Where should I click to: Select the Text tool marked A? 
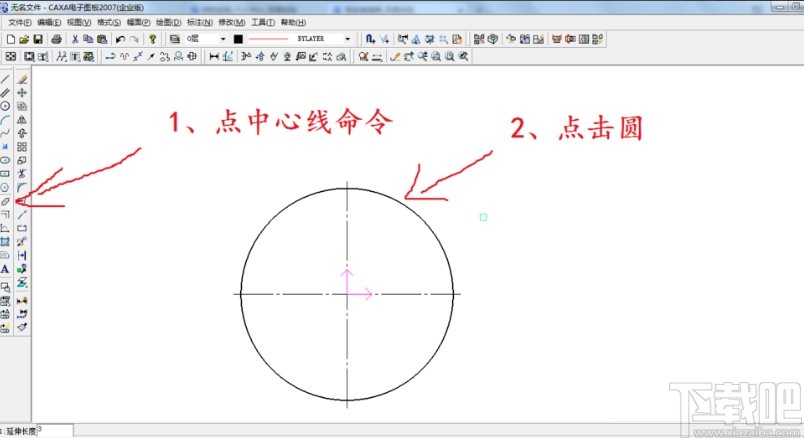coord(5,269)
